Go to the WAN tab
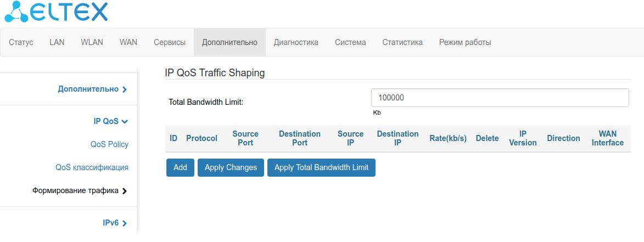The image size is (644, 242). (128, 42)
